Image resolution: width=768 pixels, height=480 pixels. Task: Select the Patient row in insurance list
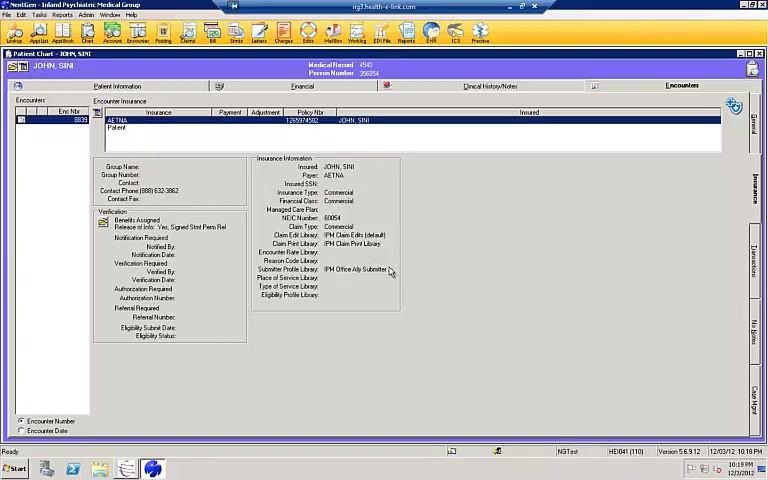point(413,127)
